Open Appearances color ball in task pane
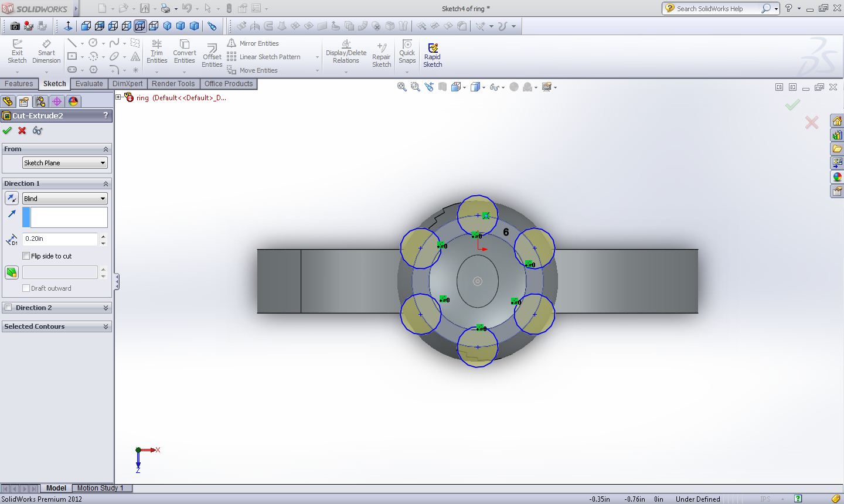Screen dimensions: 844x504 [x=837, y=177]
